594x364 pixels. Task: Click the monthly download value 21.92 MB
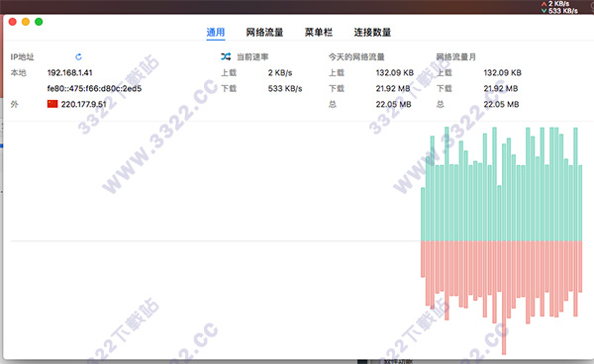(x=500, y=89)
